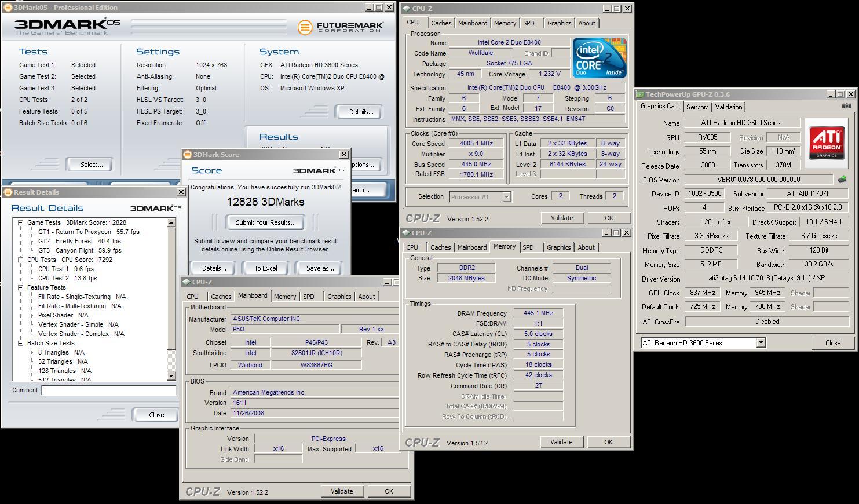Click the BIOS save chip icon in GPU-Z
The height and width of the screenshot is (504, 859).
(x=842, y=180)
